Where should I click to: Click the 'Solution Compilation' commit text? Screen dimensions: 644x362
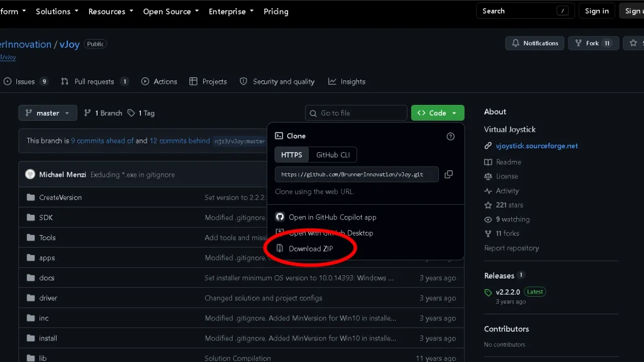point(238,358)
